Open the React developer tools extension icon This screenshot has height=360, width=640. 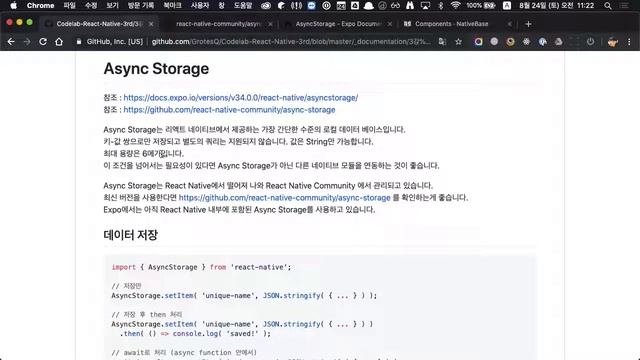point(527,42)
